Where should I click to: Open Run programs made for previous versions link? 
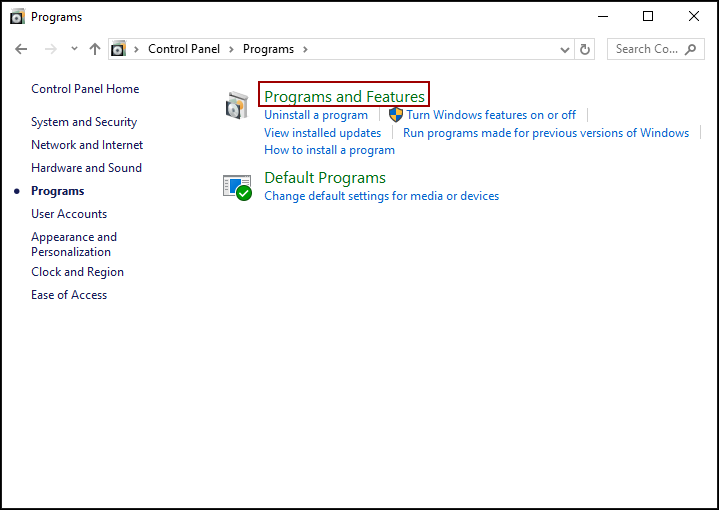(546, 133)
